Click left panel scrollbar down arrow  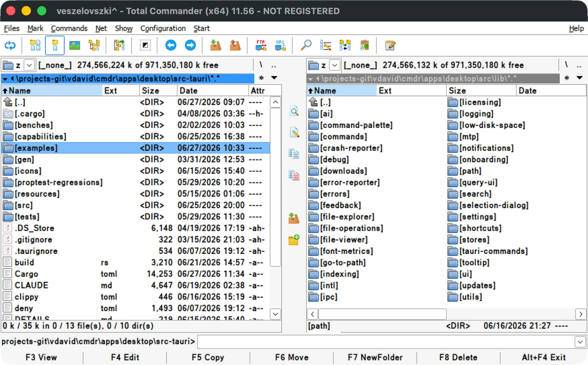click(276, 314)
